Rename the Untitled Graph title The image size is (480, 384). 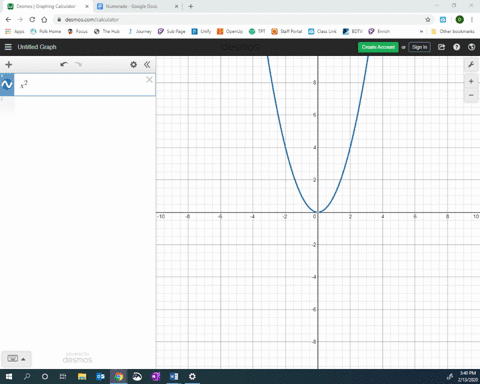coord(37,47)
